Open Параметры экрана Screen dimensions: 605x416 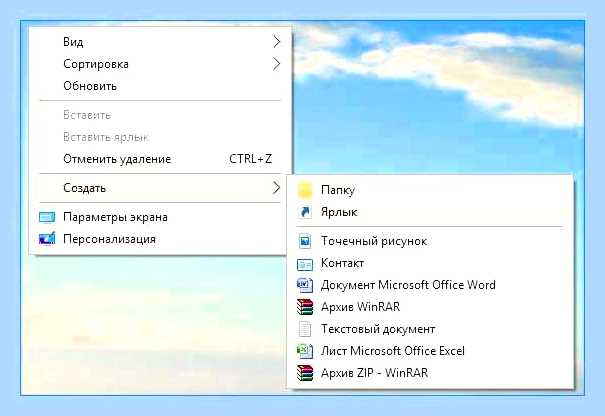(x=161, y=217)
